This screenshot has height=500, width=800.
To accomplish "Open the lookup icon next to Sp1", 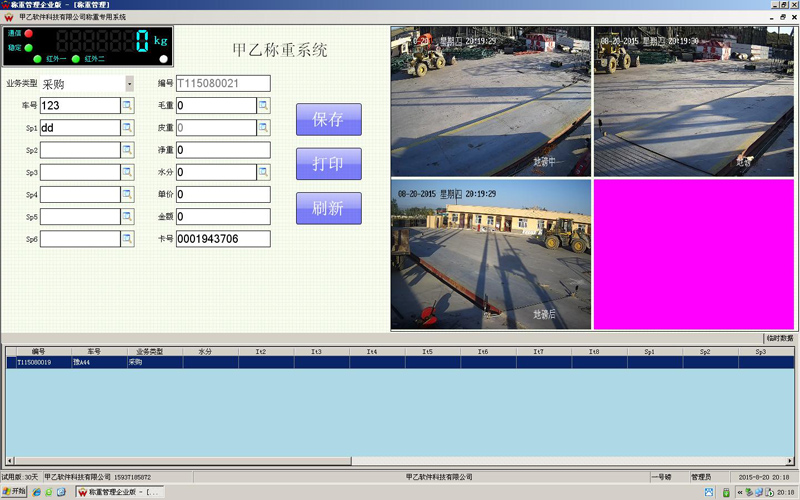I will [128, 128].
